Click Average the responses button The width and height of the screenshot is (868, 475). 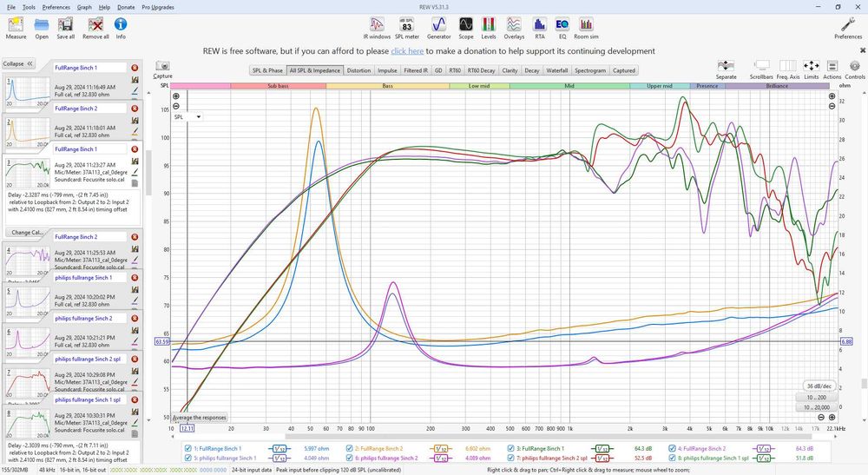point(200,418)
